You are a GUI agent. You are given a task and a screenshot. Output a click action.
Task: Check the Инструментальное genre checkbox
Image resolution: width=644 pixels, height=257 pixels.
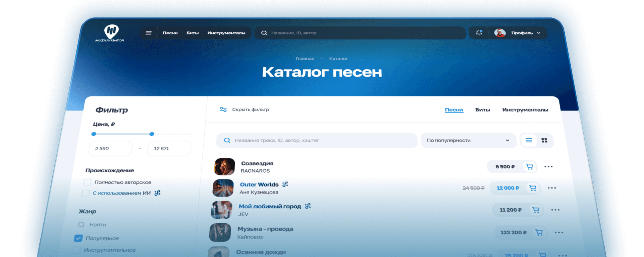click(76, 250)
